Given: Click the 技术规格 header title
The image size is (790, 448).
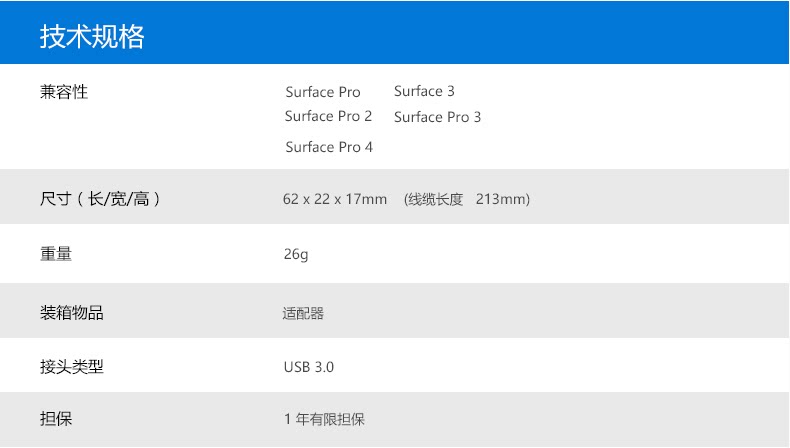Looking at the screenshot, I should 92,37.
